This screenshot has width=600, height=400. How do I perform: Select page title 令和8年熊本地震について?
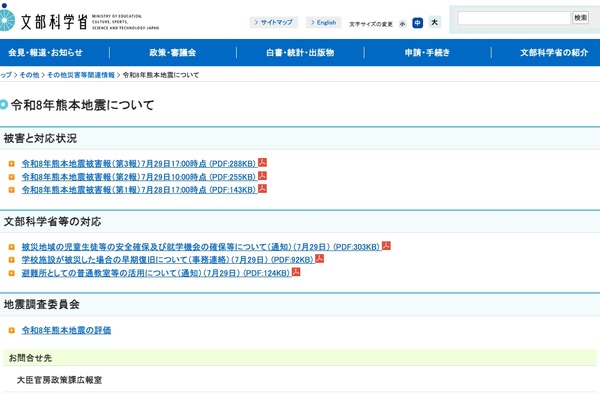click(x=83, y=105)
